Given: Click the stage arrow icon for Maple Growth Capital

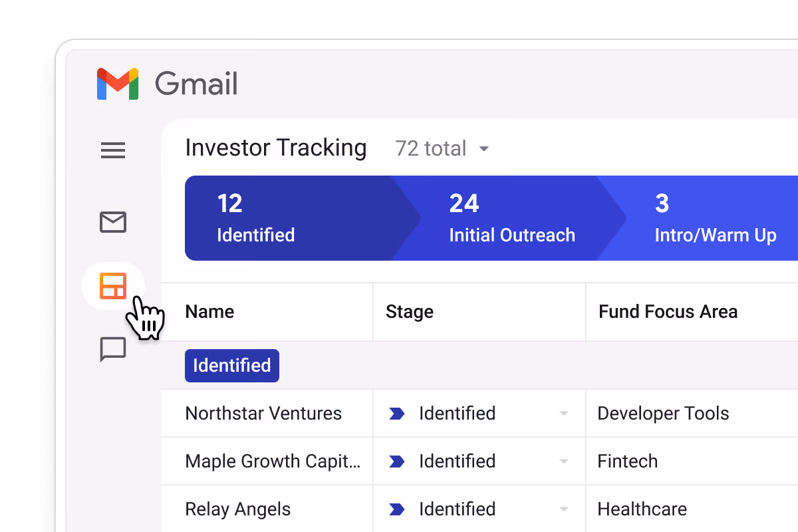Looking at the screenshot, I should [397, 462].
